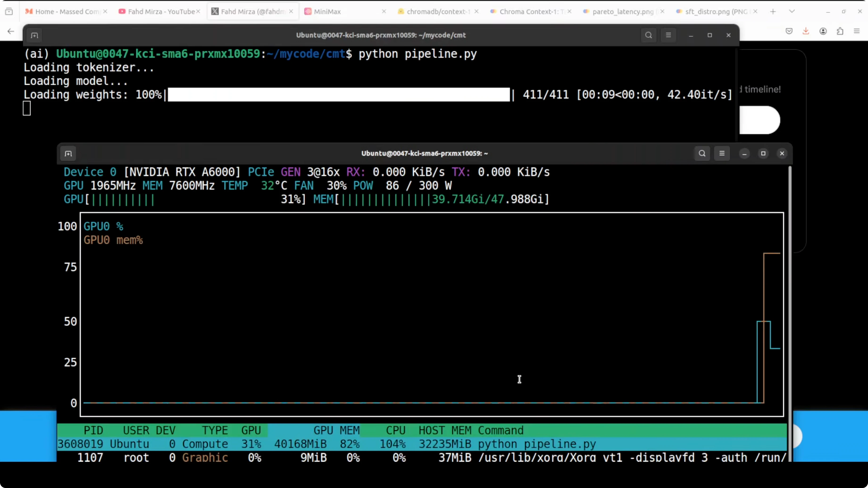Click the Pocket save icon in browser toolbar

pos(789,31)
